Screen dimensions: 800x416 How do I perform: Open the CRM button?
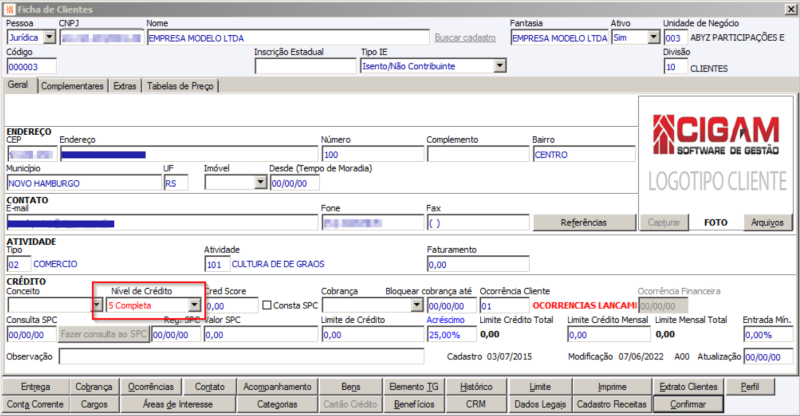(477, 404)
